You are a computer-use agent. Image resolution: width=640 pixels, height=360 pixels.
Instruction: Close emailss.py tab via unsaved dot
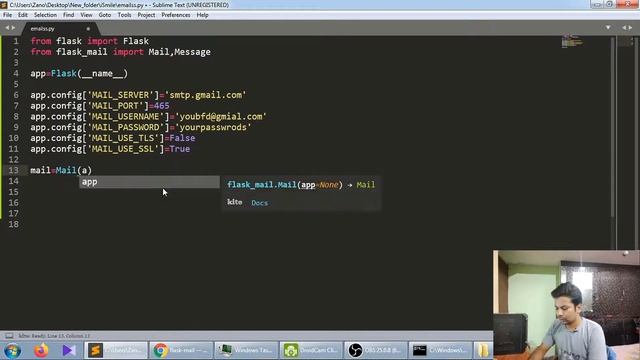[x=88, y=29]
